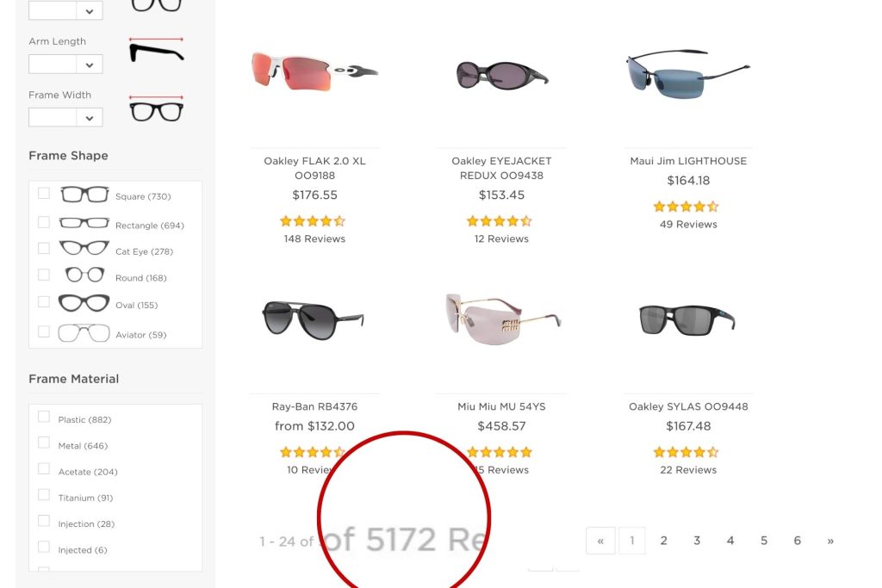Click the Miu Miu MU 54YS star rating
Image resolution: width=882 pixels, height=588 pixels.
pos(499,451)
